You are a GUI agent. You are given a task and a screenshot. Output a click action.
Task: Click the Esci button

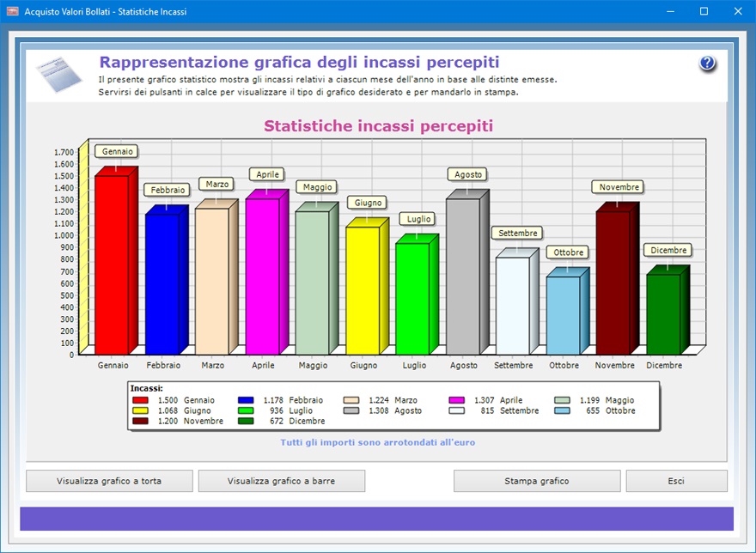(x=676, y=481)
